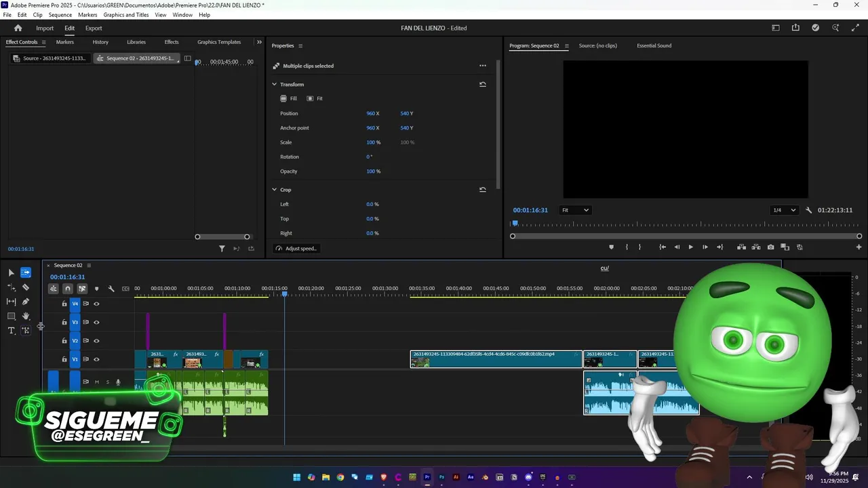Screen dimensions: 868x488
Task: Mute the audio track with M button
Action: [x=96, y=382]
